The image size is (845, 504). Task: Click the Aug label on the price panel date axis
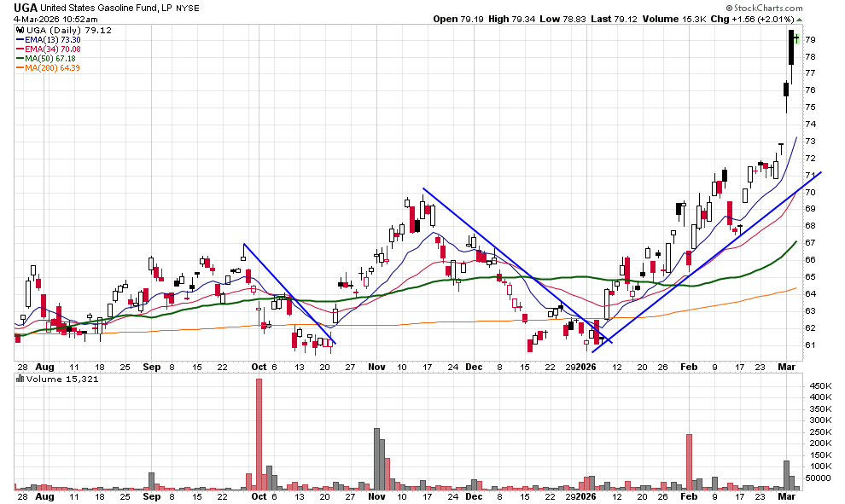point(44,367)
